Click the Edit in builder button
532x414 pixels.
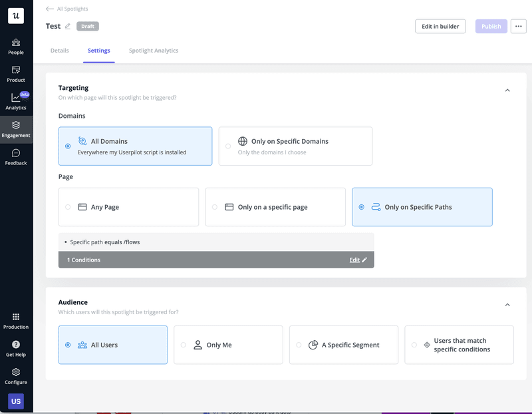point(440,26)
